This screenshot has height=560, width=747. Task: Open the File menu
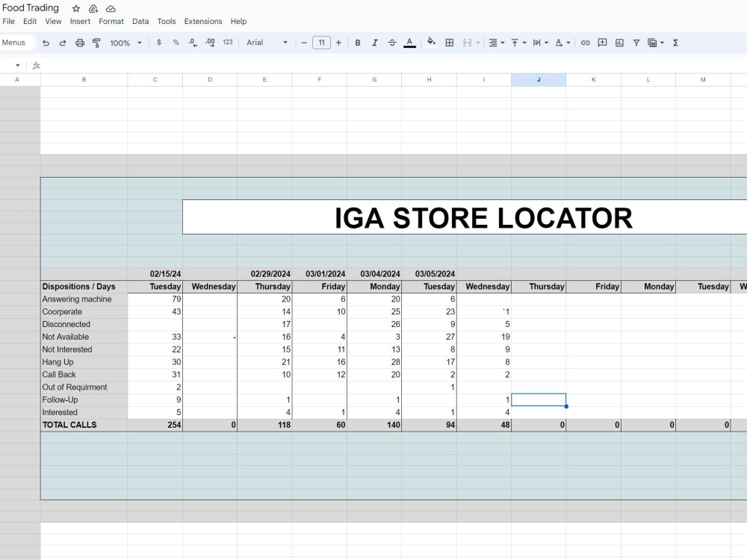[8, 22]
